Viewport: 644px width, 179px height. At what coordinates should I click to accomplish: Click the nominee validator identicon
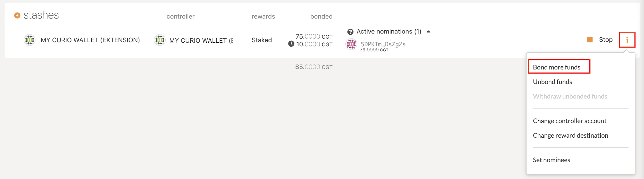(351, 44)
